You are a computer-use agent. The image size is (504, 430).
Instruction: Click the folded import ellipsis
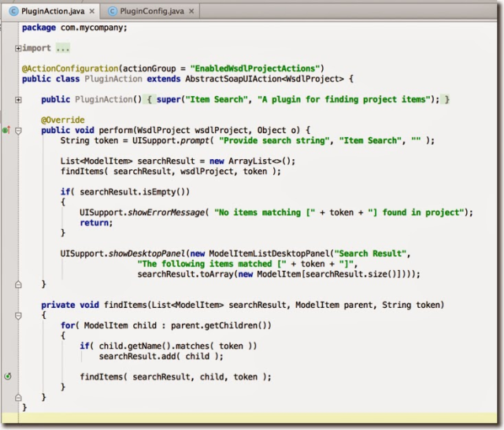coord(63,48)
